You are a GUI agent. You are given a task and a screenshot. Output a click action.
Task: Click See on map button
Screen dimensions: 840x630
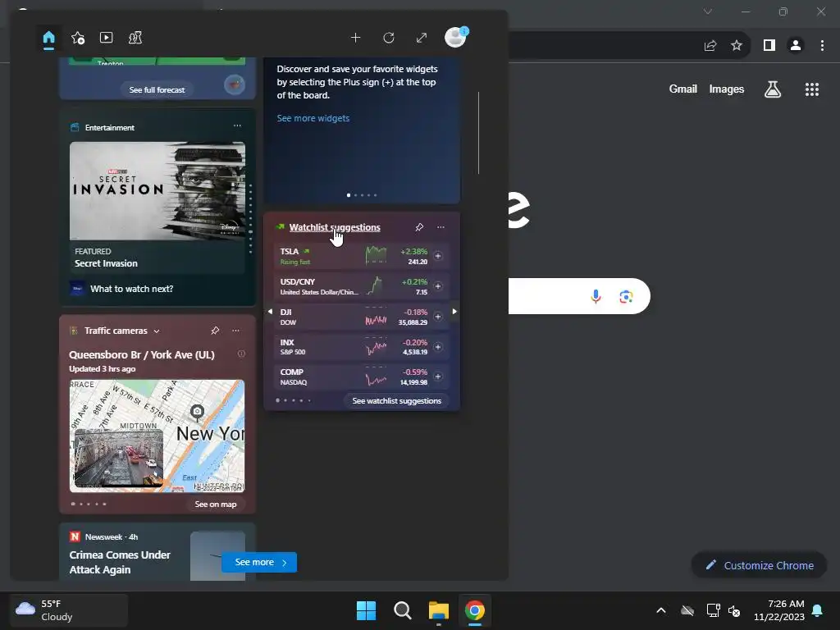216,504
